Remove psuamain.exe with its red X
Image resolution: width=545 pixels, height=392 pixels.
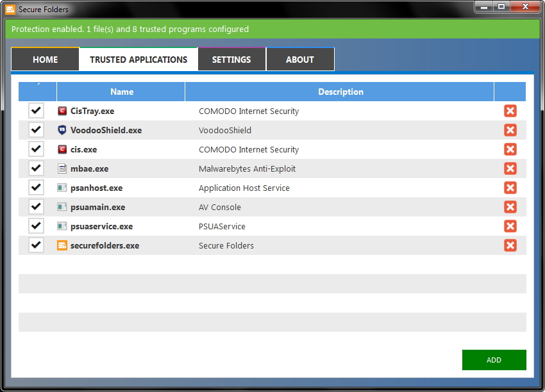(510, 207)
